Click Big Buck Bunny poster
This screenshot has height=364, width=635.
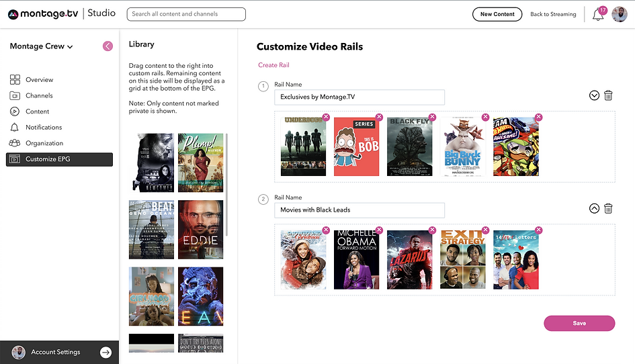(462, 146)
